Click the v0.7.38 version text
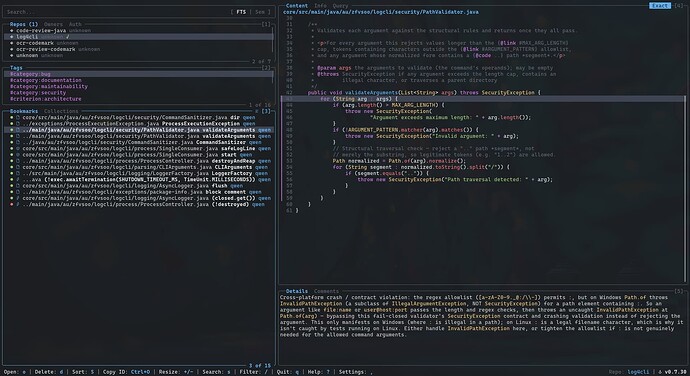Screen dimensions: 690x376 coord(675,372)
